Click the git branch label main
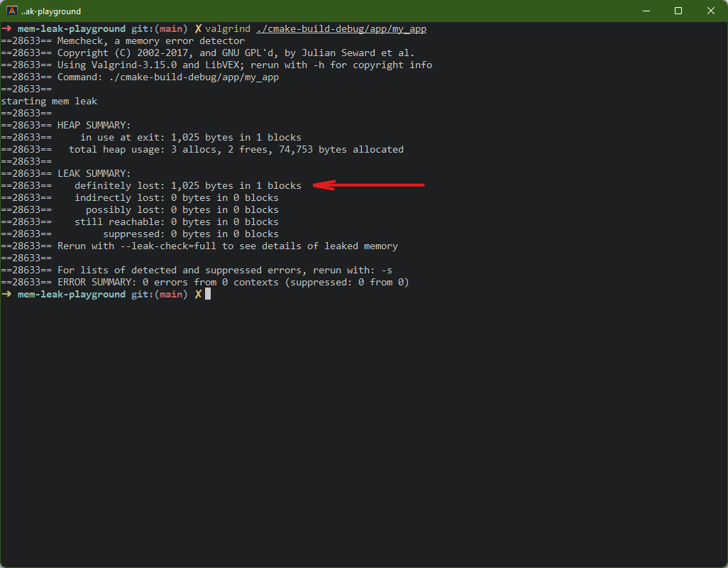 coord(170,28)
